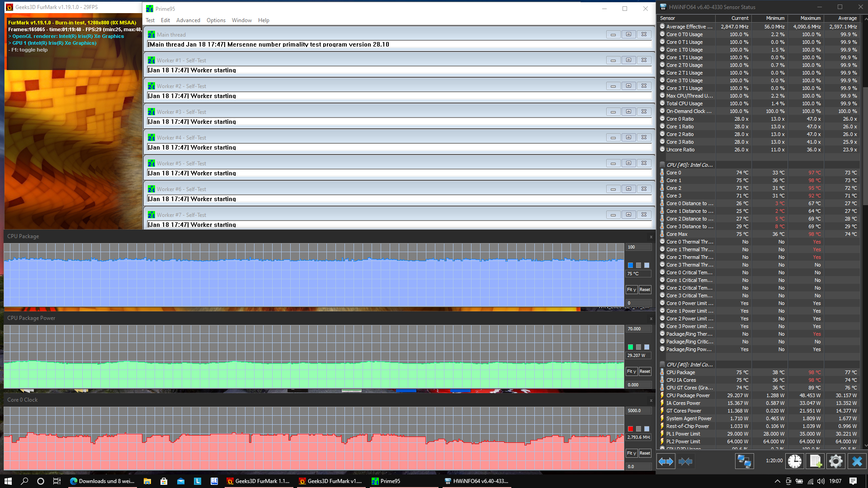Edit max value 100 in CPU Package graph

point(638,247)
